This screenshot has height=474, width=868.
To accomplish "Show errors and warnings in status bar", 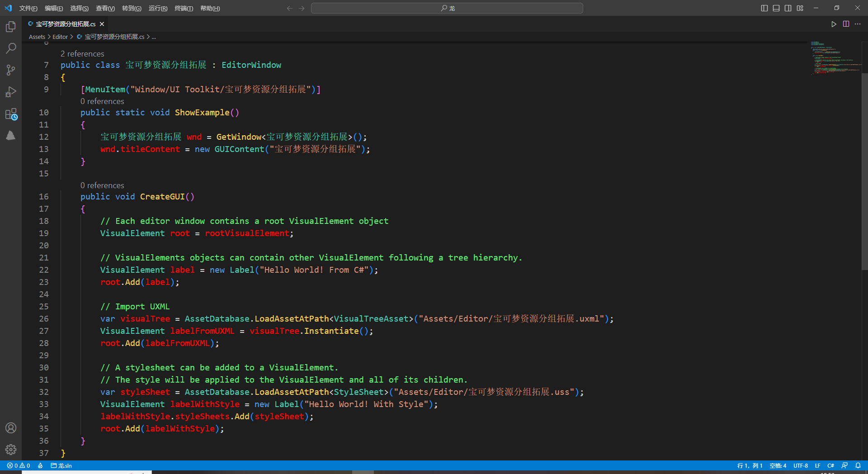I will click(19, 465).
